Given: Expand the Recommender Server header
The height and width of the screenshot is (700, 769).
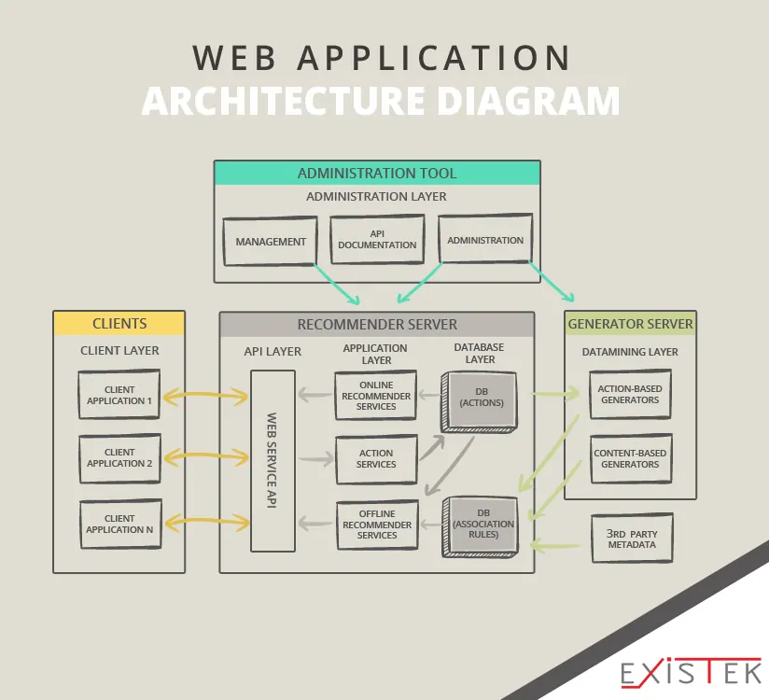Looking at the screenshot, I should coord(376,324).
